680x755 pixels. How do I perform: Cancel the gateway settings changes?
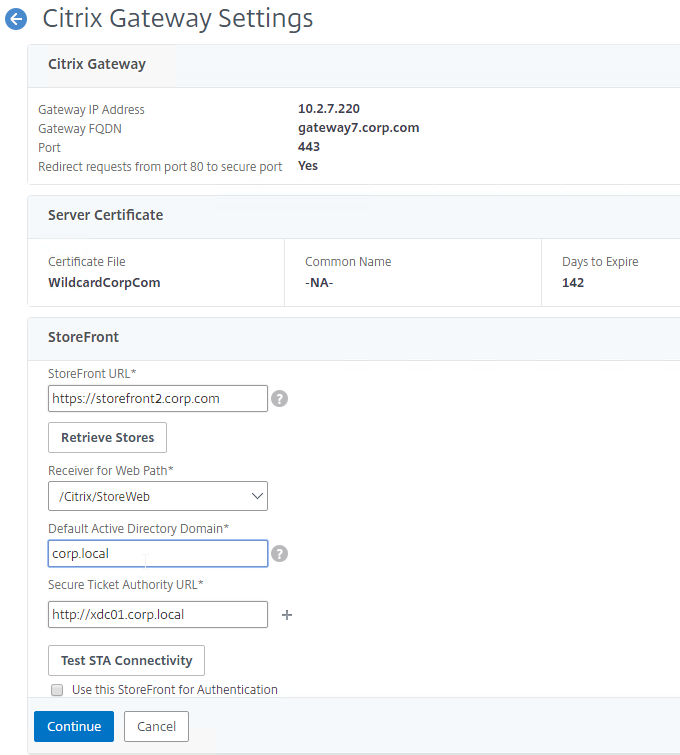coord(156,726)
